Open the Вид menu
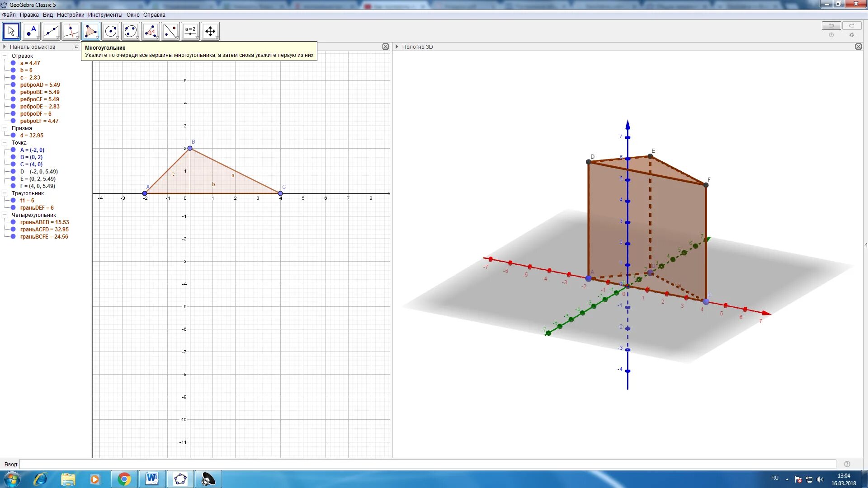Screen dimensions: 868x488 [x=47, y=15]
